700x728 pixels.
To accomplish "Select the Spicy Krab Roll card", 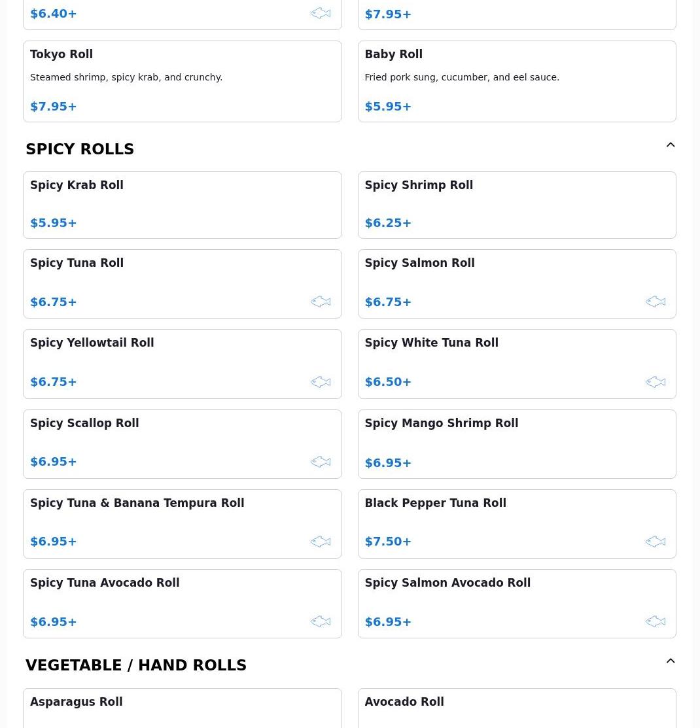I will tap(183, 205).
